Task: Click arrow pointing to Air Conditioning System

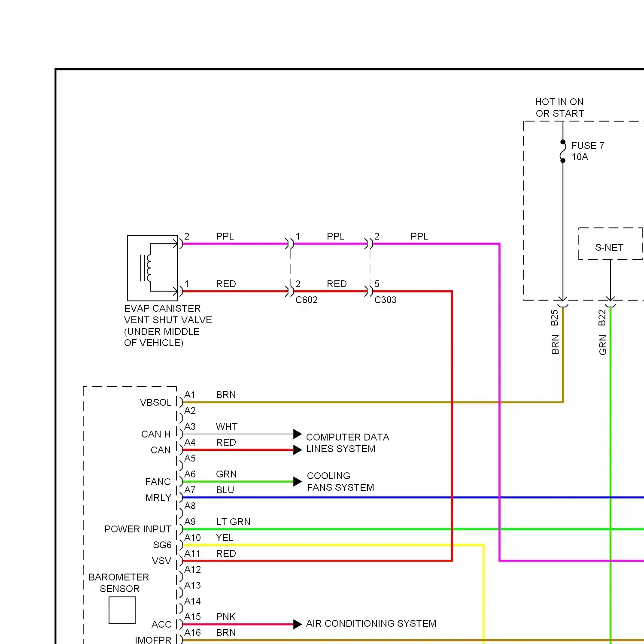Action: pyautogui.click(x=298, y=624)
